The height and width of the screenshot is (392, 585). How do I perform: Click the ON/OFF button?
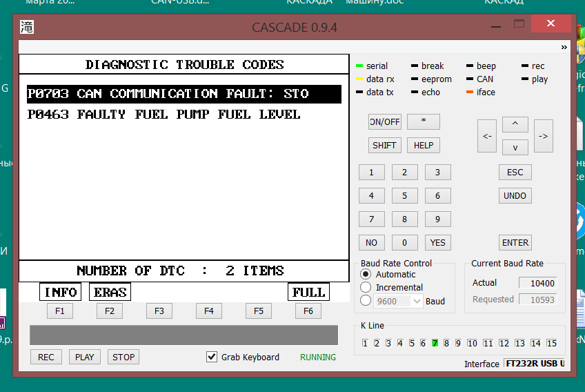tap(385, 121)
